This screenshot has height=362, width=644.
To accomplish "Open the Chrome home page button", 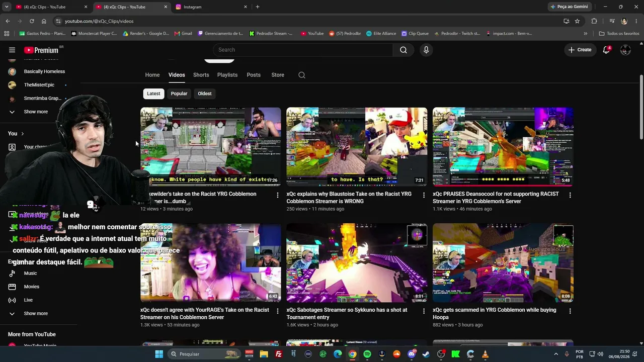I will [44, 21].
